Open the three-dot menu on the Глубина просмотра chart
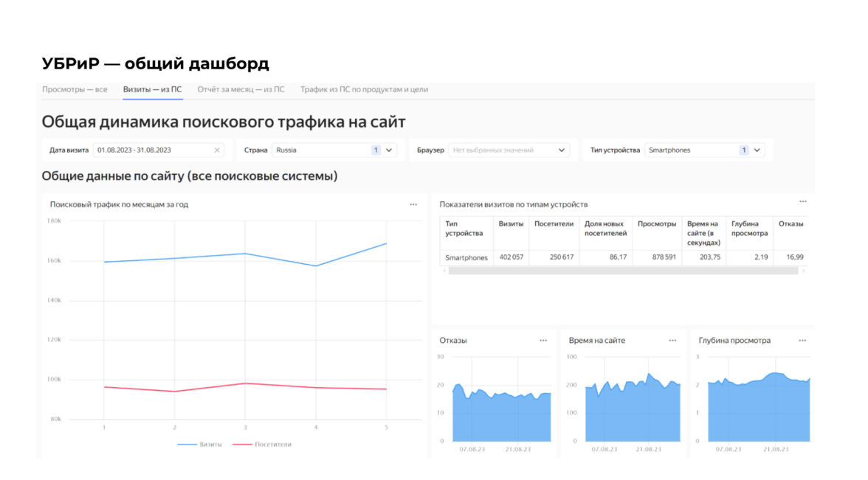 click(802, 341)
